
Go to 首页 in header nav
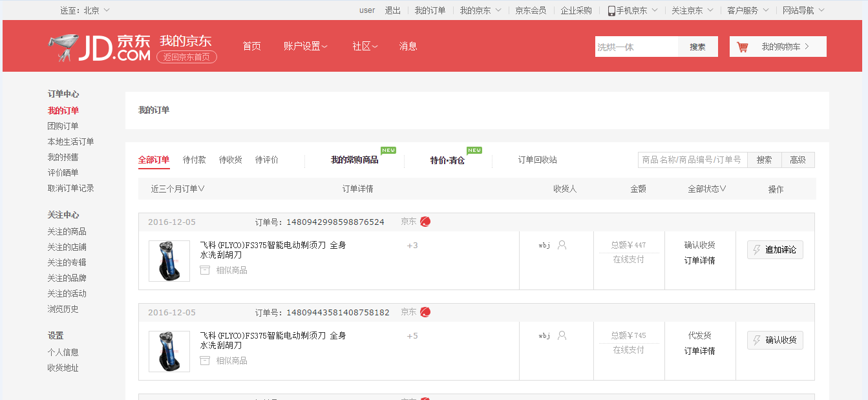(251, 46)
